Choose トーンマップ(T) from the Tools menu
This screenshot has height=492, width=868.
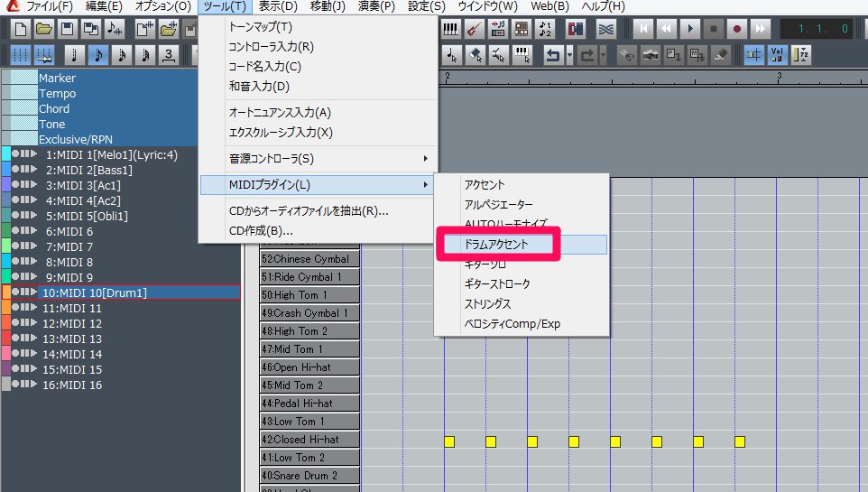(x=261, y=27)
